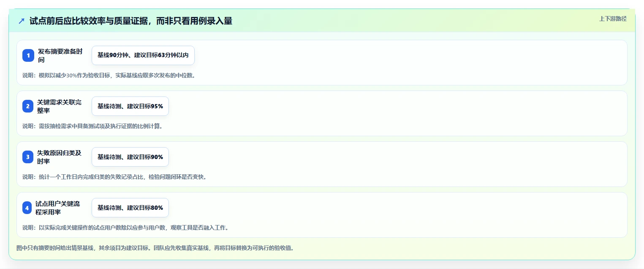The image size is (644, 269).
Task: Click the footer note 图中只有摘要时间给出情景基线
Action: coord(155,248)
